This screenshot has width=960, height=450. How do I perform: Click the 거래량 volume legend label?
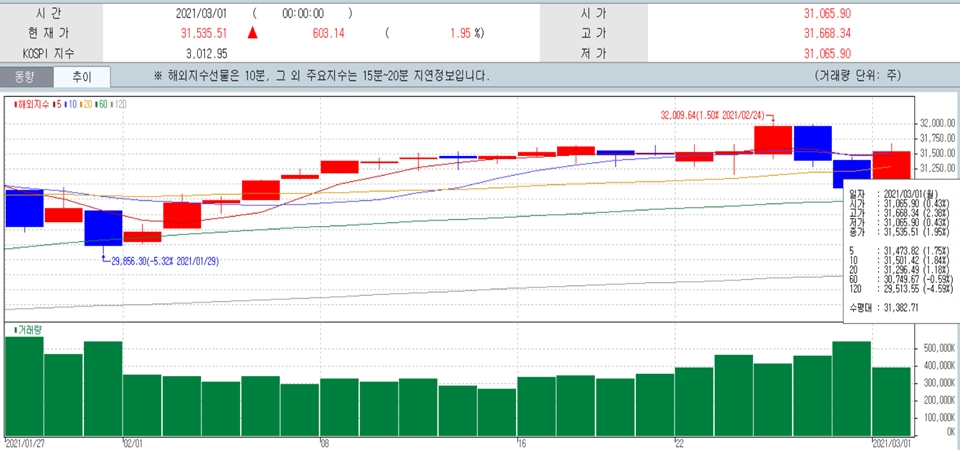pos(27,330)
